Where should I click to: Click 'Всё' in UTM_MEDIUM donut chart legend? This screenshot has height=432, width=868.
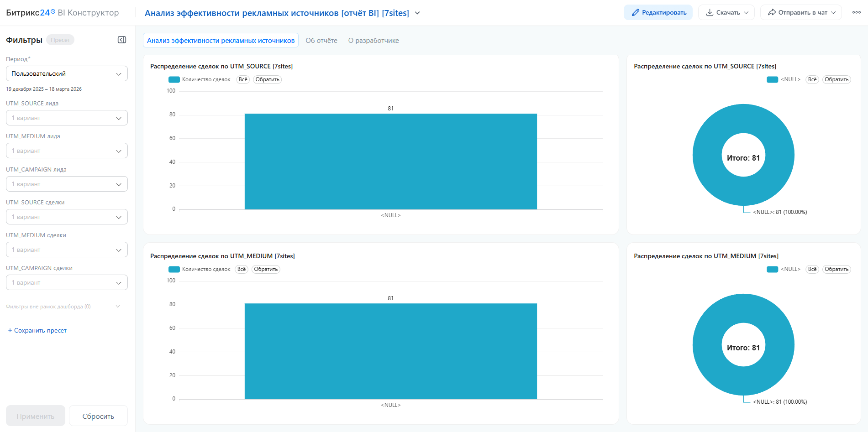click(812, 269)
